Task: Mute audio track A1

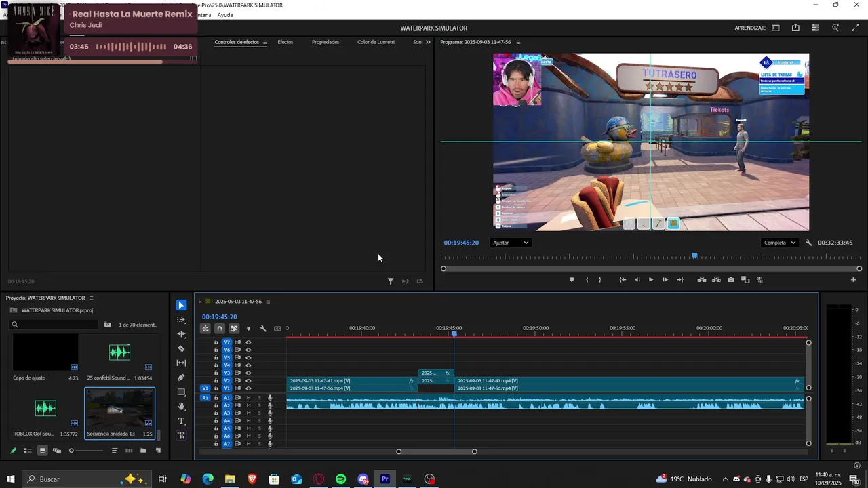Action: point(248,398)
